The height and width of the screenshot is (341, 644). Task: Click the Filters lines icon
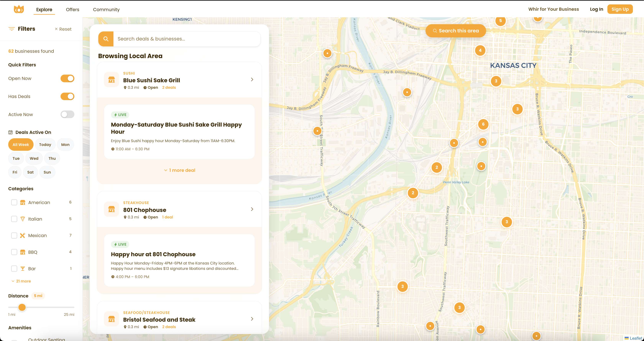pyautogui.click(x=11, y=29)
